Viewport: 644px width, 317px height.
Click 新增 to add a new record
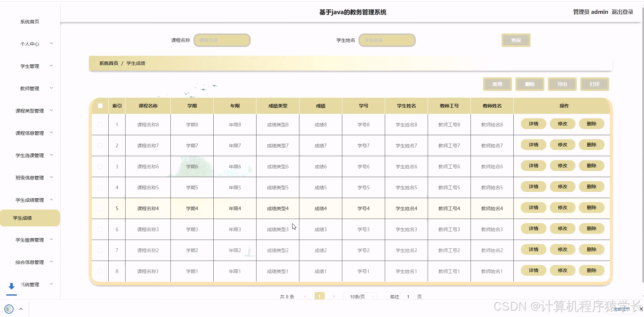pyautogui.click(x=497, y=84)
